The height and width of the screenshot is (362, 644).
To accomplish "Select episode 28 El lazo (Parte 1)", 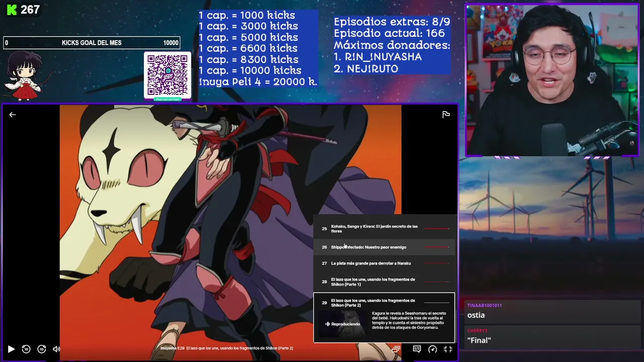I will point(384,282).
